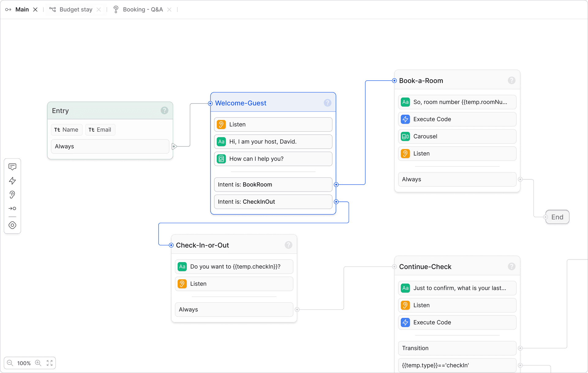Click the Execute Code icon in Book-a-Room
The height and width of the screenshot is (373, 588).
pos(405,119)
